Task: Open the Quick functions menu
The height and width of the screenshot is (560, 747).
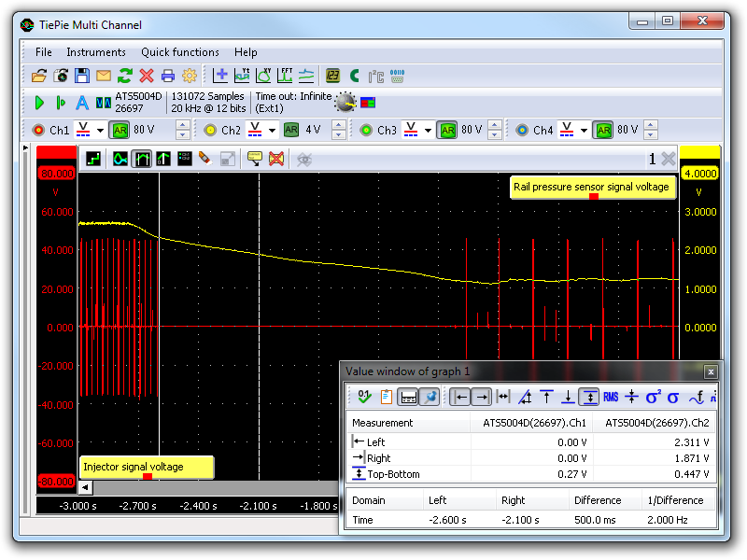Action: click(x=180, y=52)
